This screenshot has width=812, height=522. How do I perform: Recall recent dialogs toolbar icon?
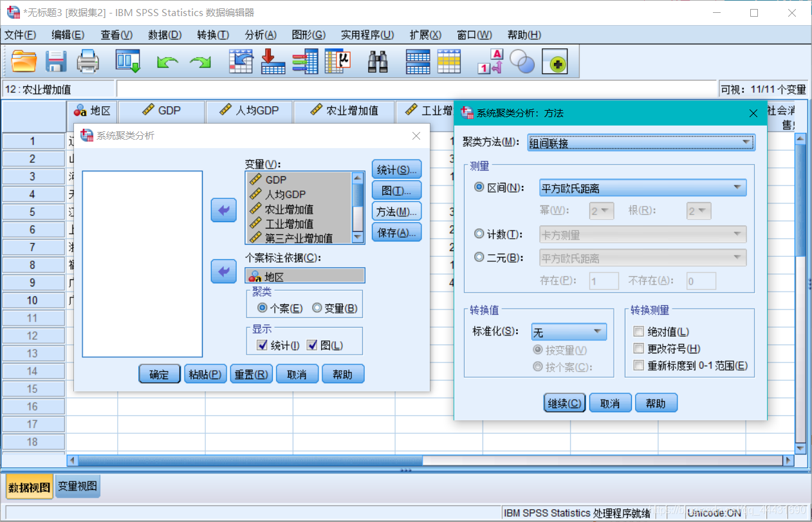tap(127, 61)
